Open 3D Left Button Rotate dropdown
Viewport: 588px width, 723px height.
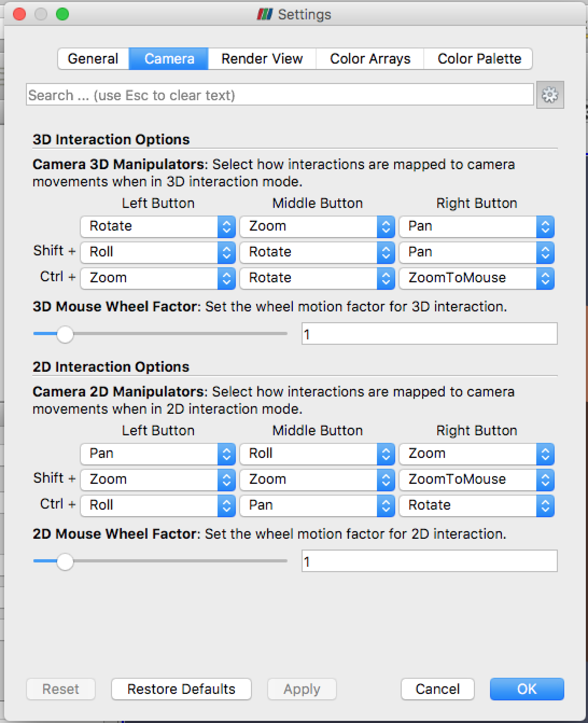(157, 226)
